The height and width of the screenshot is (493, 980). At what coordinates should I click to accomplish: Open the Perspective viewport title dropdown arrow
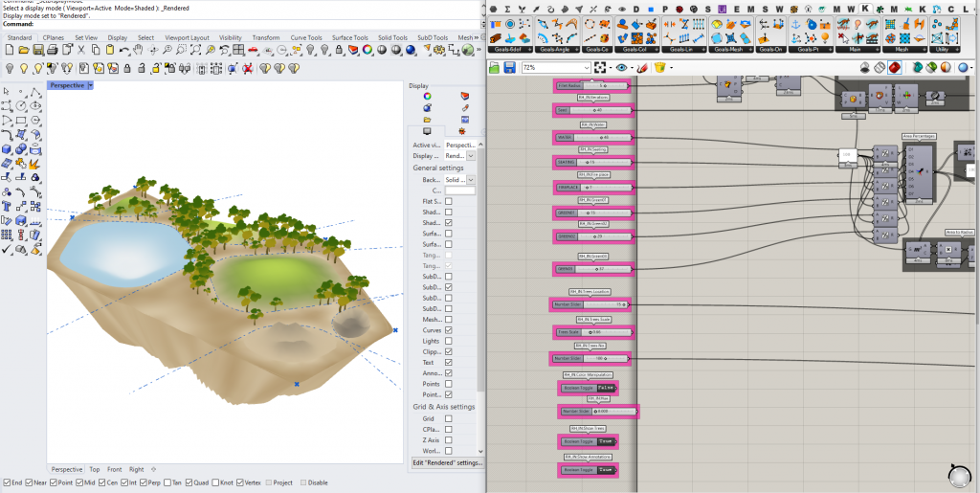click(90, 85)
